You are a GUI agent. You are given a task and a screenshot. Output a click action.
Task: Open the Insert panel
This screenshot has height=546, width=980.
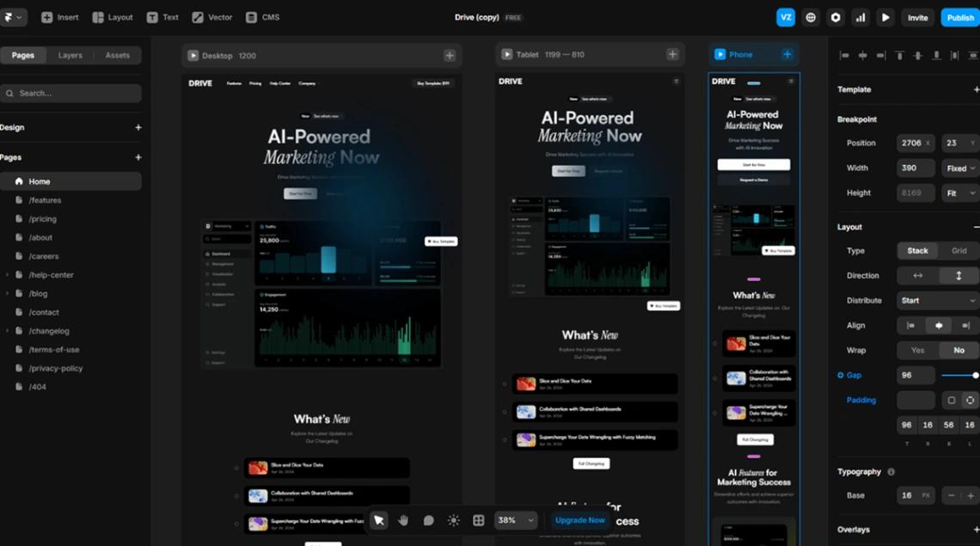(x=60, y=17)
